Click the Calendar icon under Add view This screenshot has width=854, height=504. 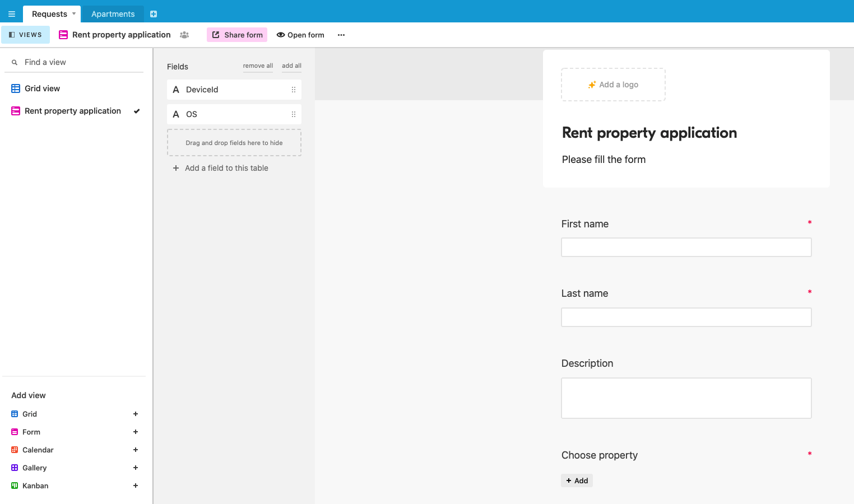coord(15,450)
